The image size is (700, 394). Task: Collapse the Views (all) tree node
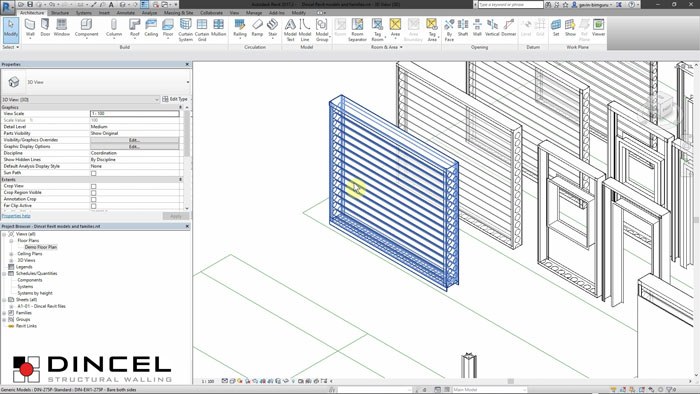(4, 234)
